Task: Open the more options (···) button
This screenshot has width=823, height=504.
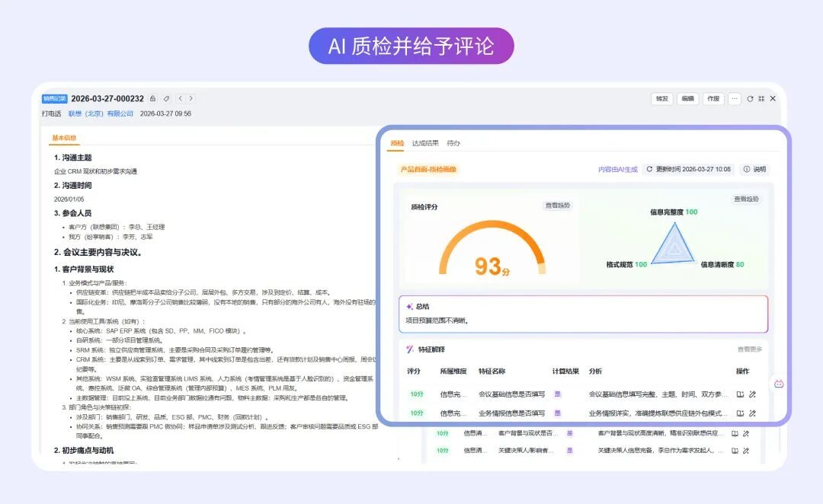Action: tap(735, 99)
